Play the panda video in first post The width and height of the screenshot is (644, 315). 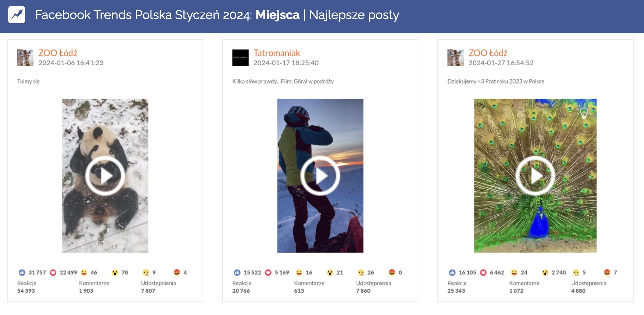point(105,176)
